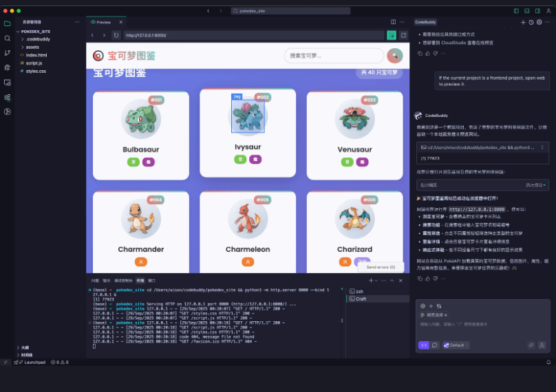Open the Default model dropdown
Viewport: 556px width, 392px height.
click(456, 345)
